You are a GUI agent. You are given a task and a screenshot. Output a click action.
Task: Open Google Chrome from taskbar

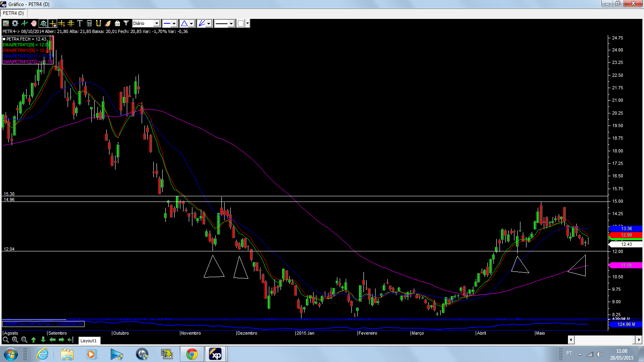click(192, 354)
